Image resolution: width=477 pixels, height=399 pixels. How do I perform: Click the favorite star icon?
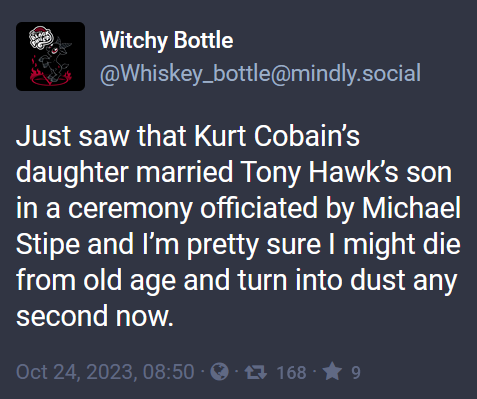(332, 372)
